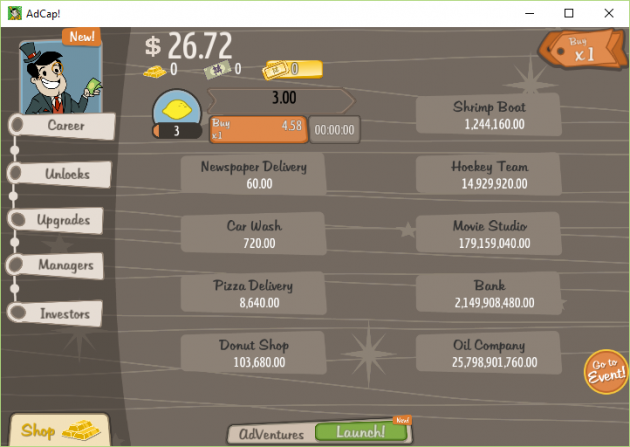Viewport: 630px width, 447px height.
Task: Click the New! badge on the avatar
Action: click(82, 37)
